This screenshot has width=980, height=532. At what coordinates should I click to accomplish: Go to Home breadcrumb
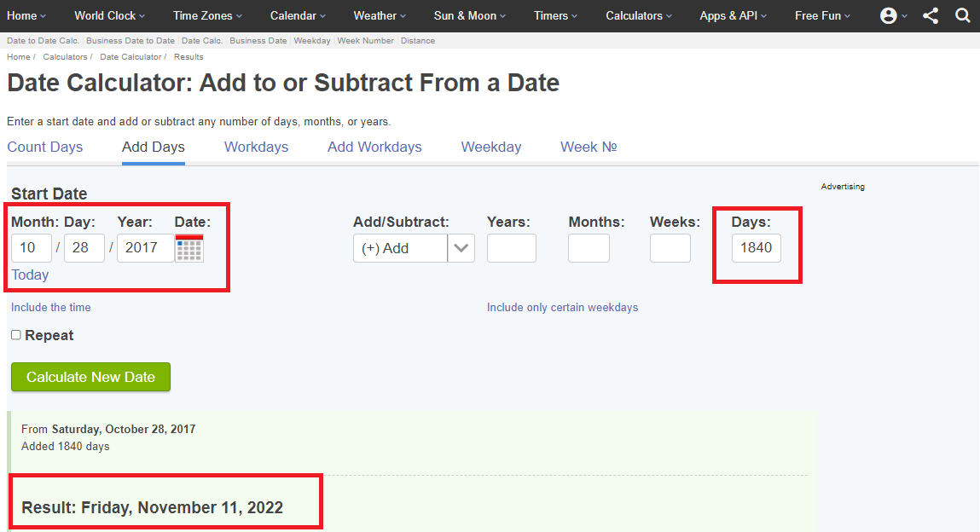pyautogui.click(x=19, y=57)
